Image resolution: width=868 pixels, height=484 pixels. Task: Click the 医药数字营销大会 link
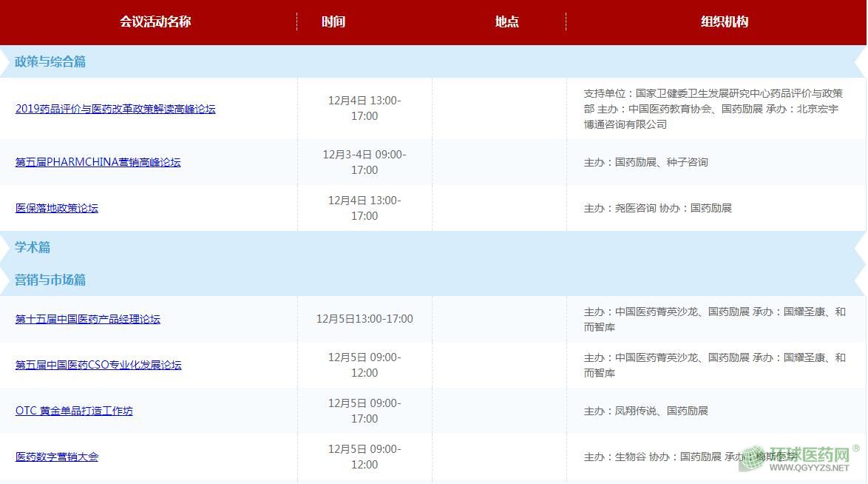pos(57,457)
